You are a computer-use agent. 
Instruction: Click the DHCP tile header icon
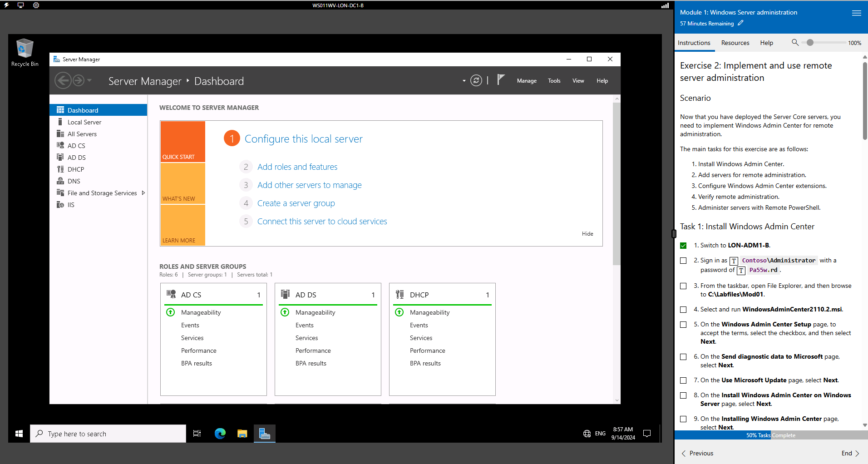click(x=399, y=294)
